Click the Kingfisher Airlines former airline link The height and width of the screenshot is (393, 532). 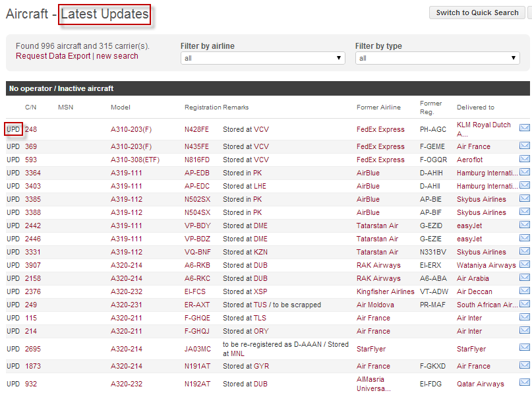click(x=385, y=291)
